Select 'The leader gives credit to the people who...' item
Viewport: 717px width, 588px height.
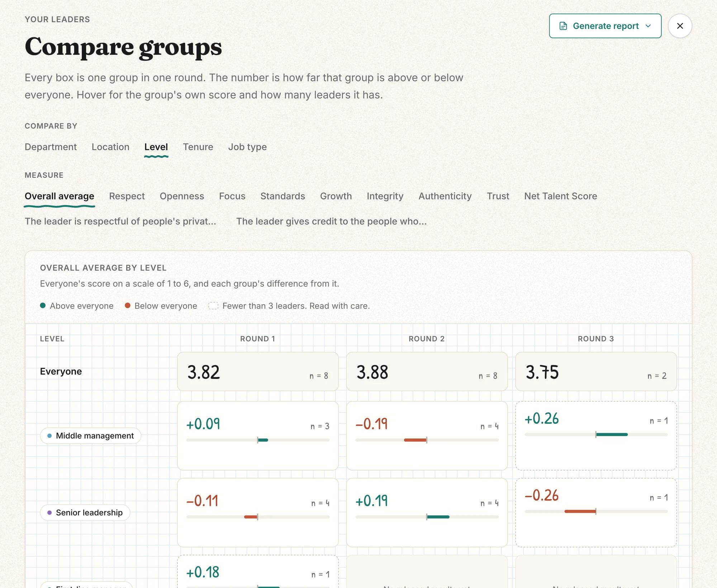click(x=332, y=221)
